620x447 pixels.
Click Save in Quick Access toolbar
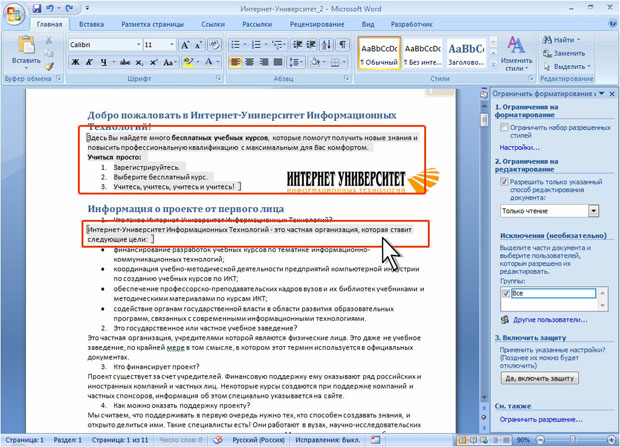(x=36, y=7)
